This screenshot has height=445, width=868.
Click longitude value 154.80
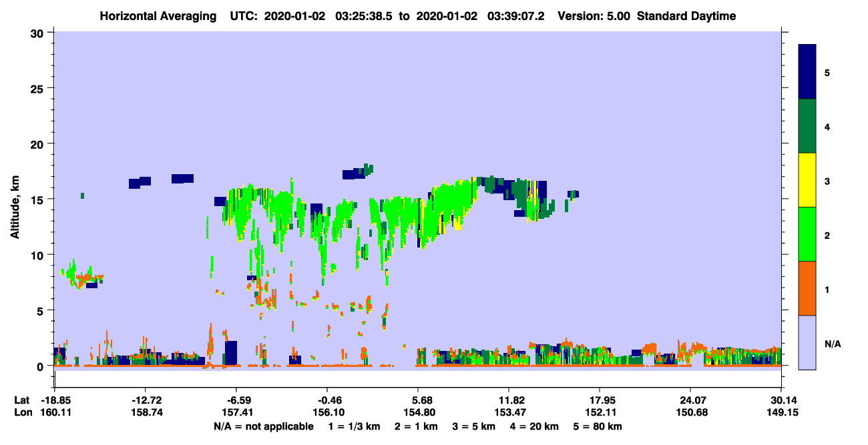[x=418, y=413]
